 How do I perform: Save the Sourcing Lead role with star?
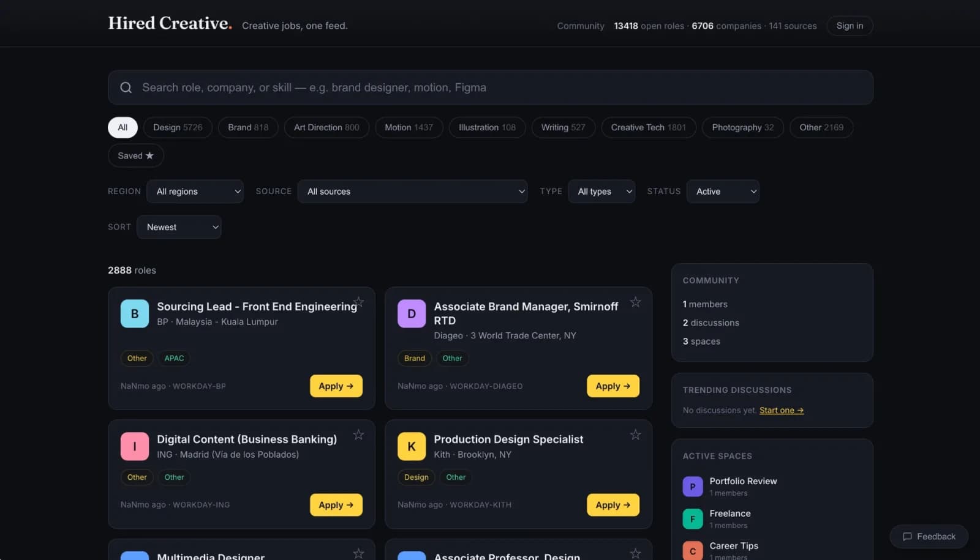359,302
